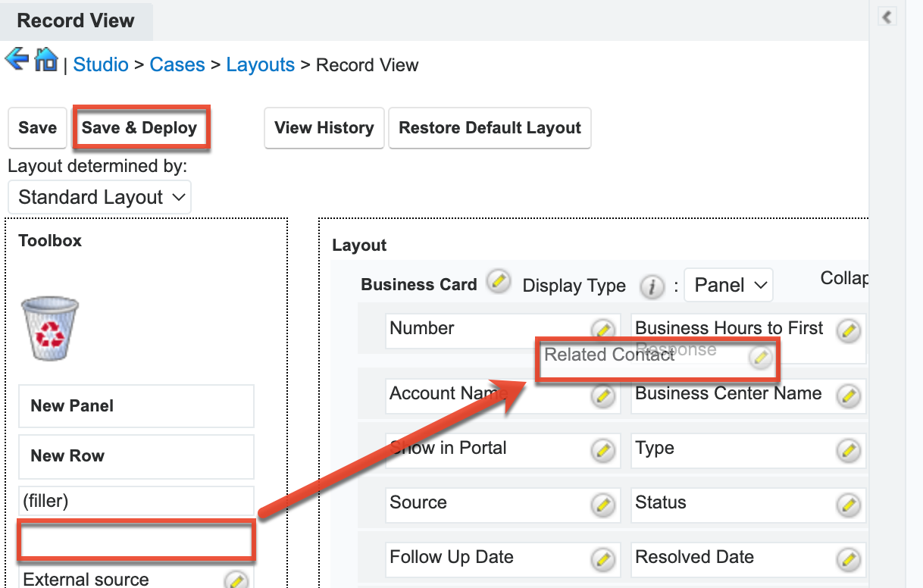The image size is (923, 588).
Task: Collapse the side panel with chevron arrow
Action: [887, 17]
